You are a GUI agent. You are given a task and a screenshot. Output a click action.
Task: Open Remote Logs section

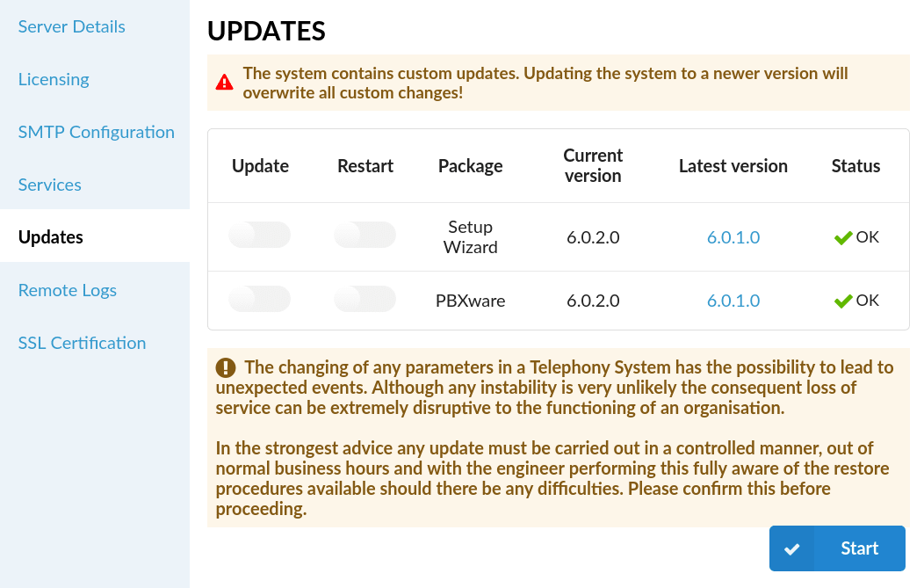67,290
